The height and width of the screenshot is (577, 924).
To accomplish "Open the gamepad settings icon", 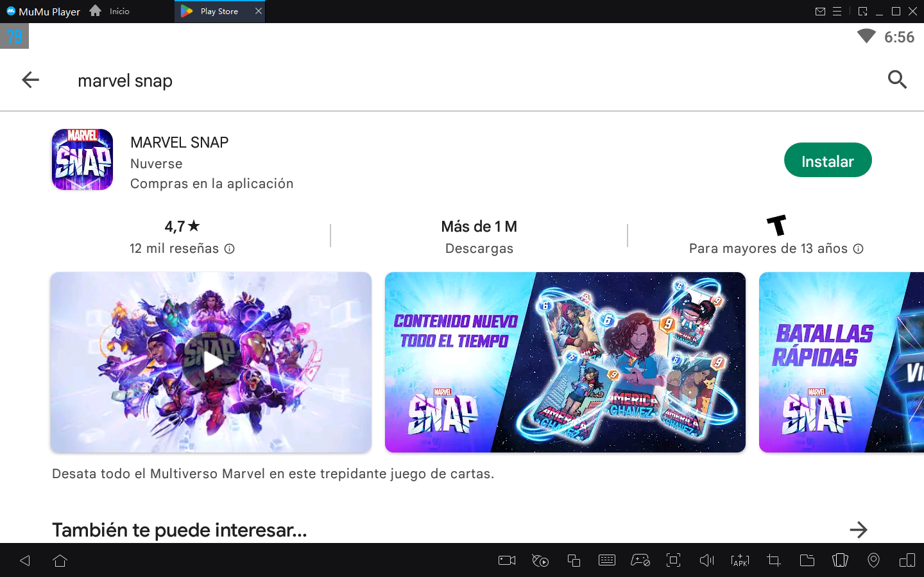I will pos(640,561).
